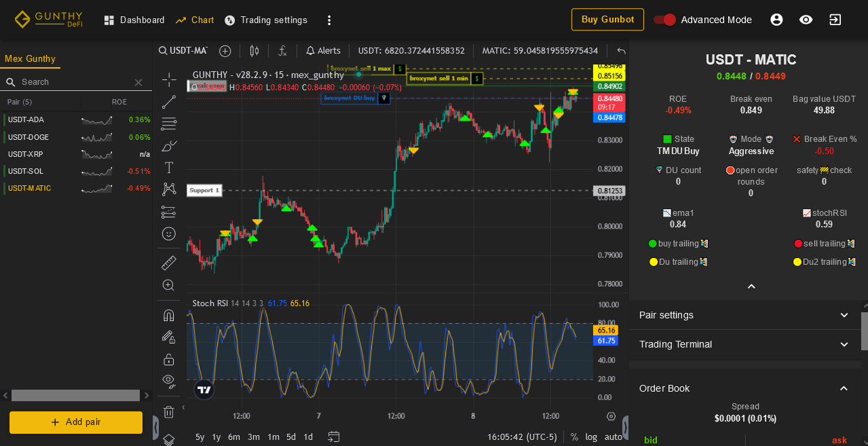This screenshot has width=868, height=446.
Task: Open the Fibonacci retracement tools
Action: (x=169, y=124)
